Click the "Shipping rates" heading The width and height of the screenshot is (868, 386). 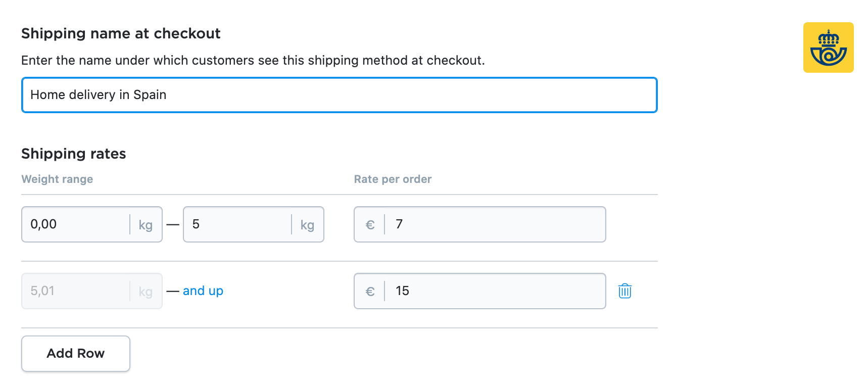[x=74, y=154]
